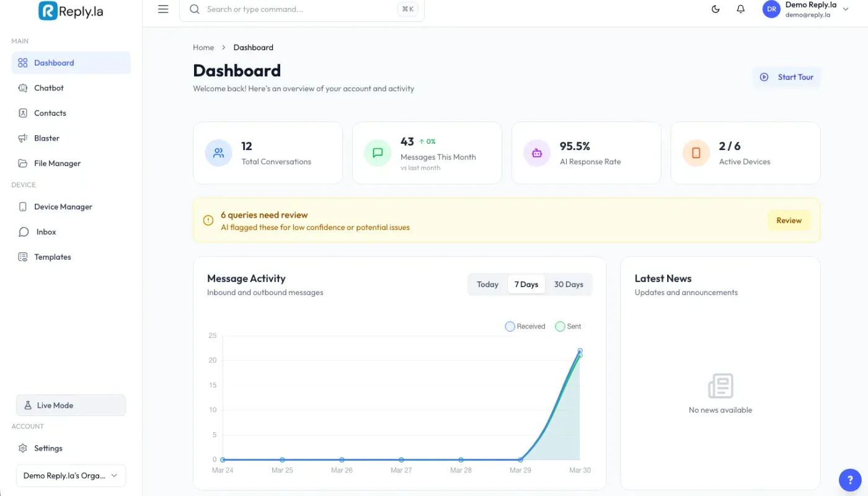
Task: Click the Chatbot robot icon in sidebar
Action: (x=23, y=88)
